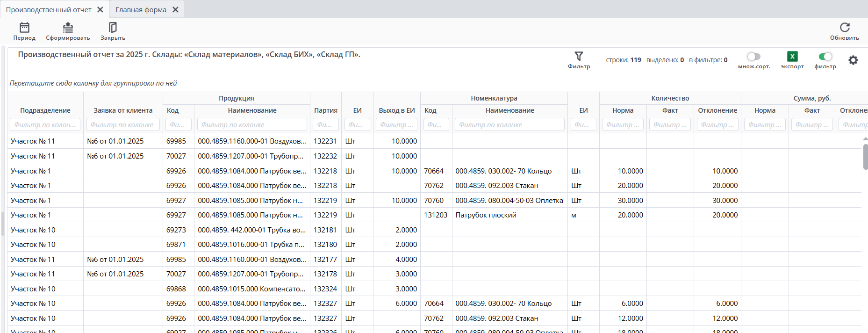868x333 pixels.
Task: Switch to Главная форма tab
Action: (141, 10)
